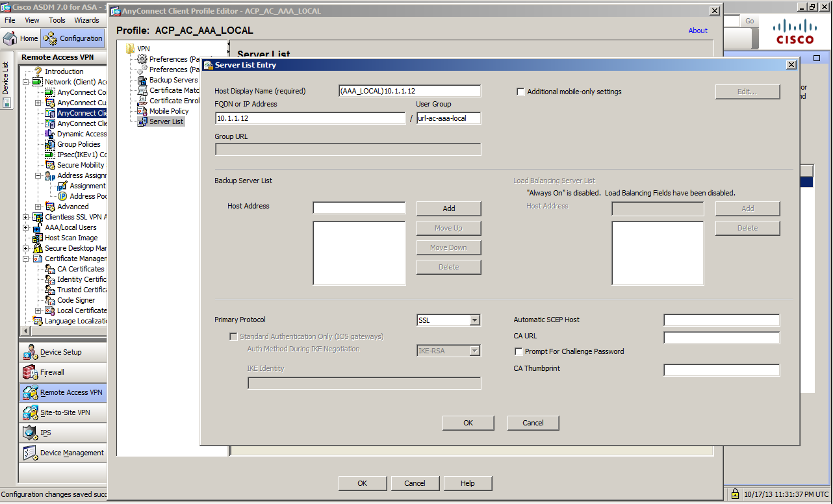The width and height of the screenshot is (833, 504).
Task: Click the Go button in ASDM search
Action: pyautogui.click(x=750, y=21)
